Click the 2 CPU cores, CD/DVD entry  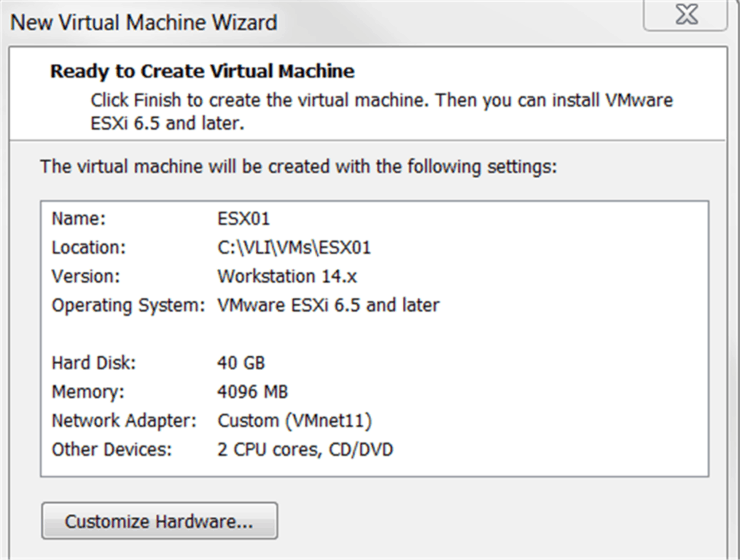tap(305, 450)
